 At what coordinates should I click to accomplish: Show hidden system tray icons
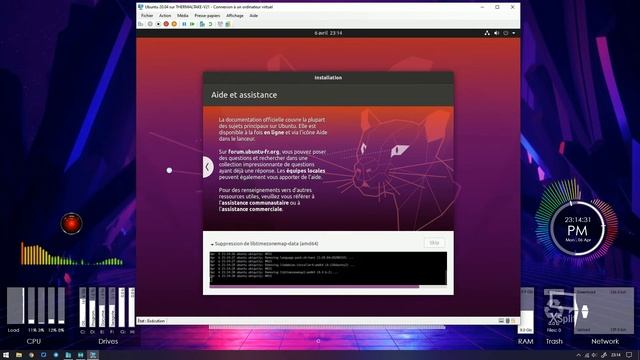pos(578,355)
